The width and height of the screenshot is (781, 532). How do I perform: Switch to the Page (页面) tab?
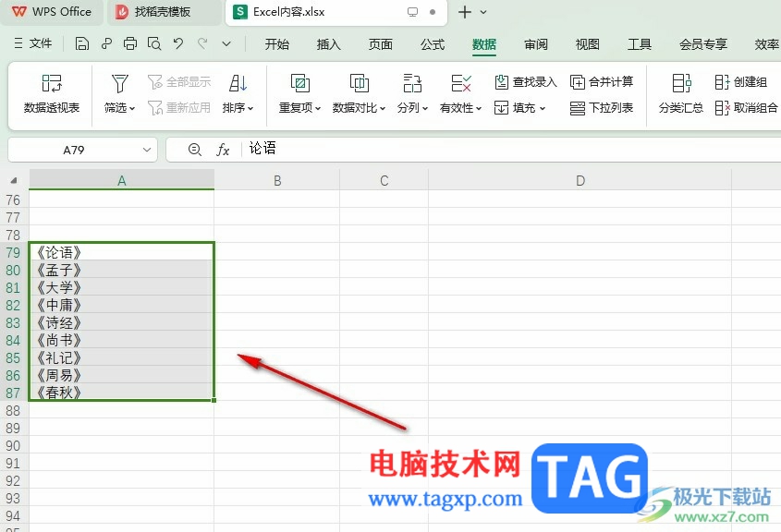(x=381, y=44)
